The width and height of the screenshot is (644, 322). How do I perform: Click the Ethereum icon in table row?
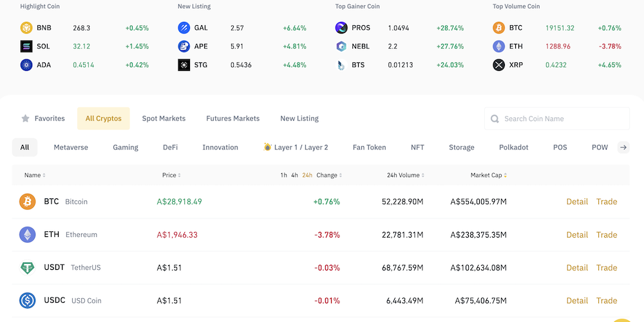pos(28,234)
